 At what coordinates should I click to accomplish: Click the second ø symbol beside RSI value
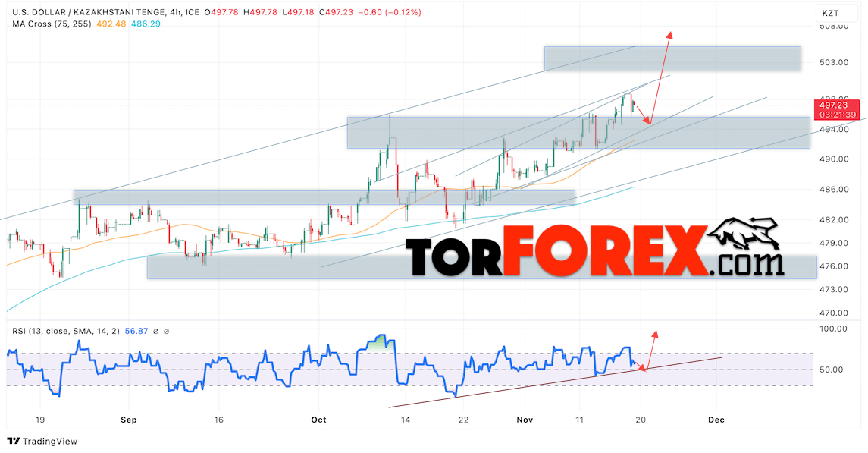(x=166, y=331)
